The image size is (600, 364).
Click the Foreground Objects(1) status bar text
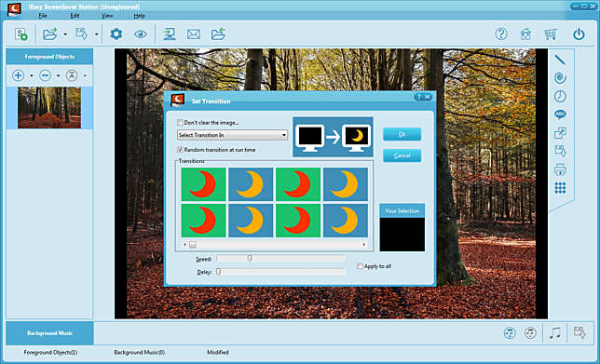point(50,352)
